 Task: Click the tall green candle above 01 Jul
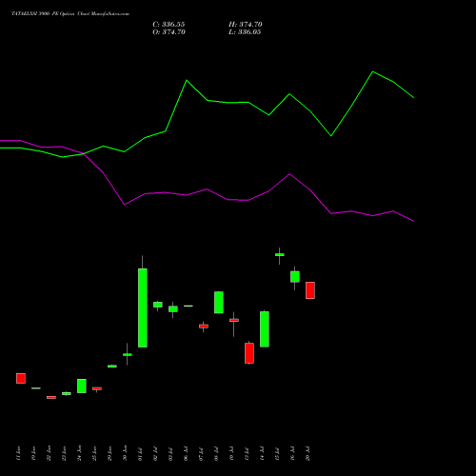pos(143,307)
